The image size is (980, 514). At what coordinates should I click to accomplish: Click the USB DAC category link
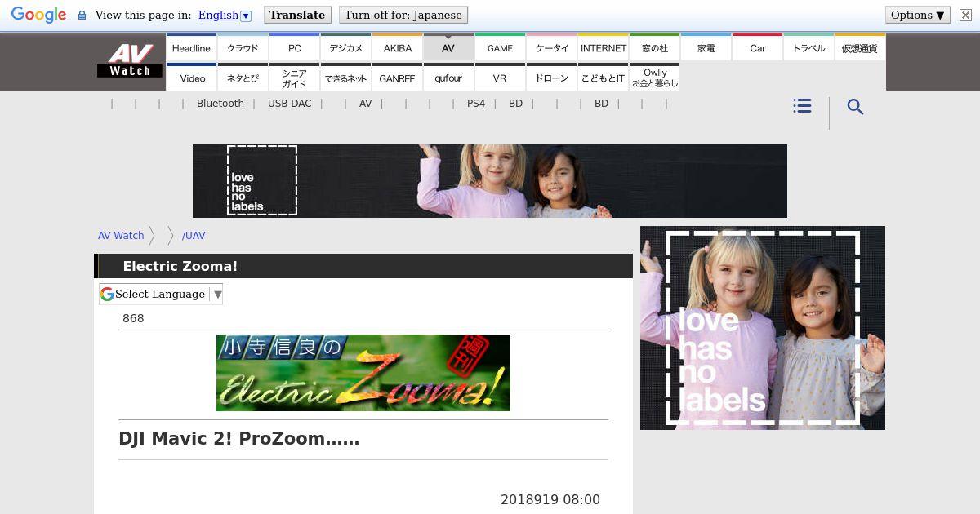click(x=289, y=104)
